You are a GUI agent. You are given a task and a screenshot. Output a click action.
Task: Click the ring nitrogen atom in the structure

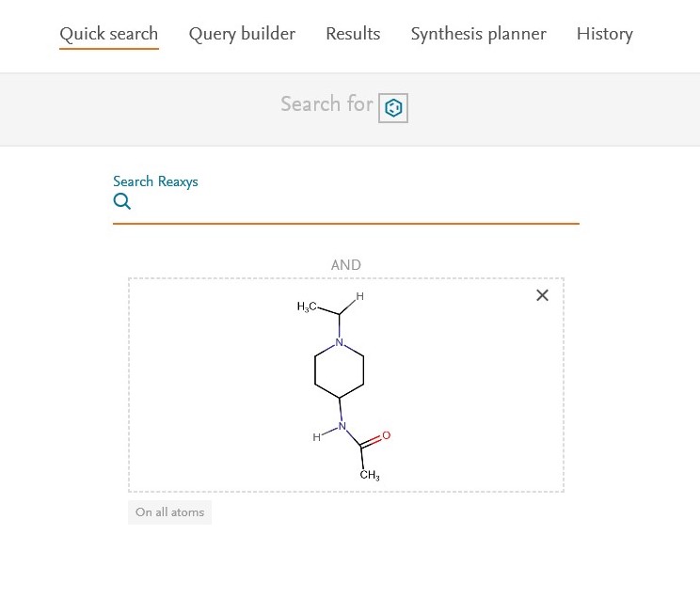tap(340, 343)
